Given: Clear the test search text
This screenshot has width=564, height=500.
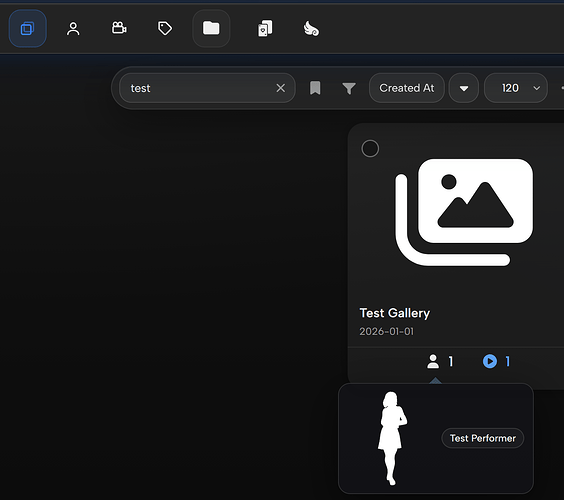Looking at the screenshot, I should (x=281, y=88).
